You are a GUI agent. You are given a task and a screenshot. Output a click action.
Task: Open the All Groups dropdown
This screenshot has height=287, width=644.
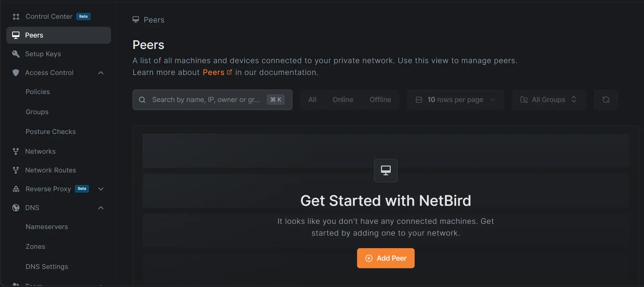coord(549,100)
